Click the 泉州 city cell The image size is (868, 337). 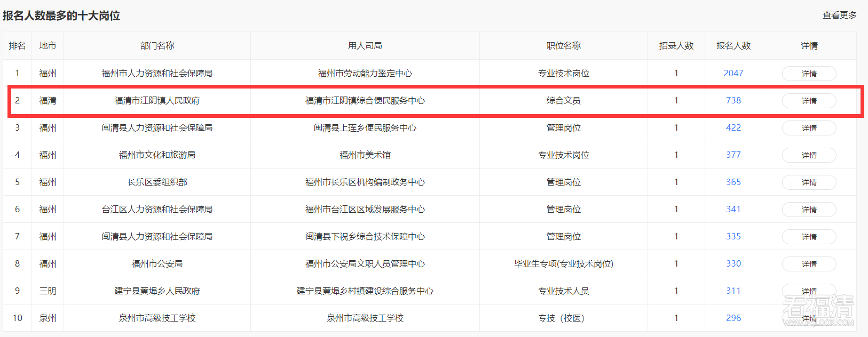tap(48, 318)
